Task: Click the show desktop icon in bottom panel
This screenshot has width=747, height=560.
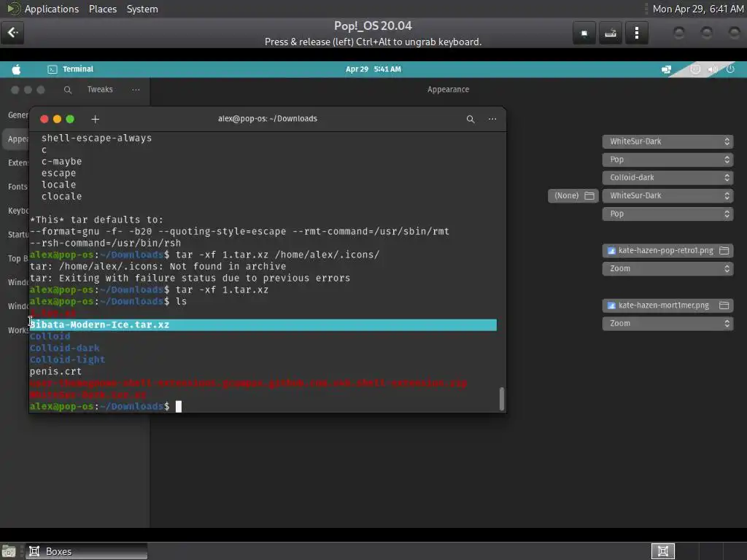Action: click(x=9, y=551)
